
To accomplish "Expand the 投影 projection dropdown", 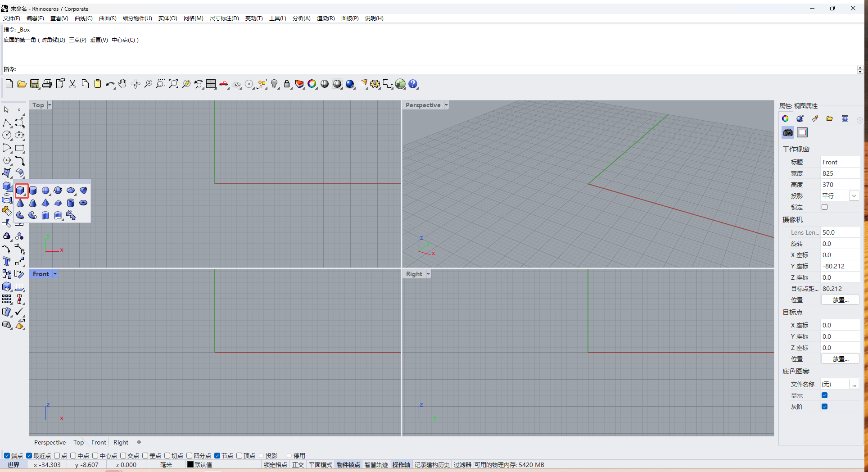I will tap(854, 196).
